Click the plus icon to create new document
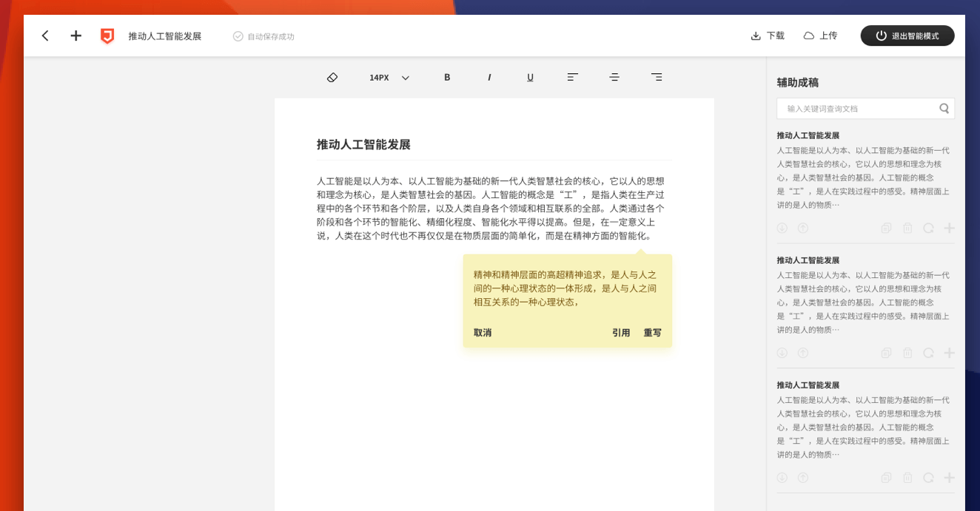 [75, 35]
